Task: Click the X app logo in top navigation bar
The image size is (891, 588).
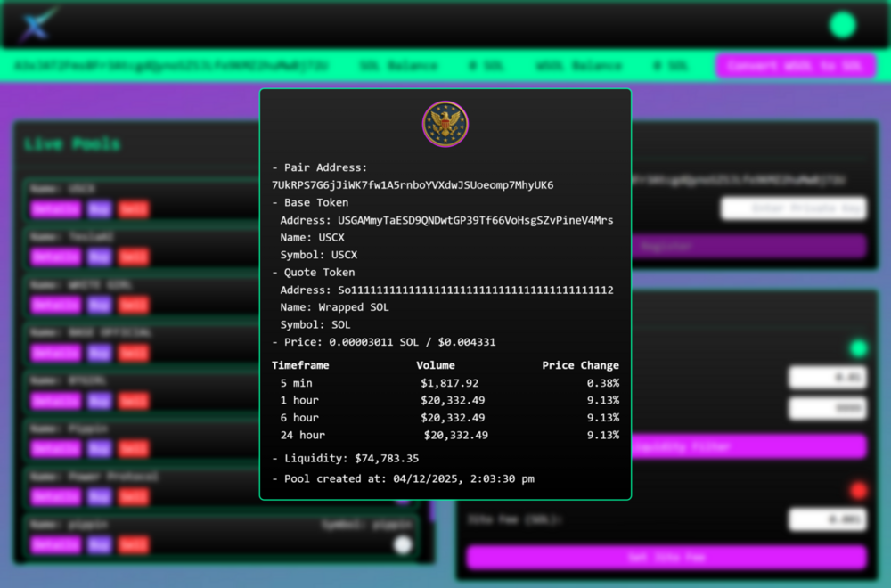Action: click(x=37, y=23)
